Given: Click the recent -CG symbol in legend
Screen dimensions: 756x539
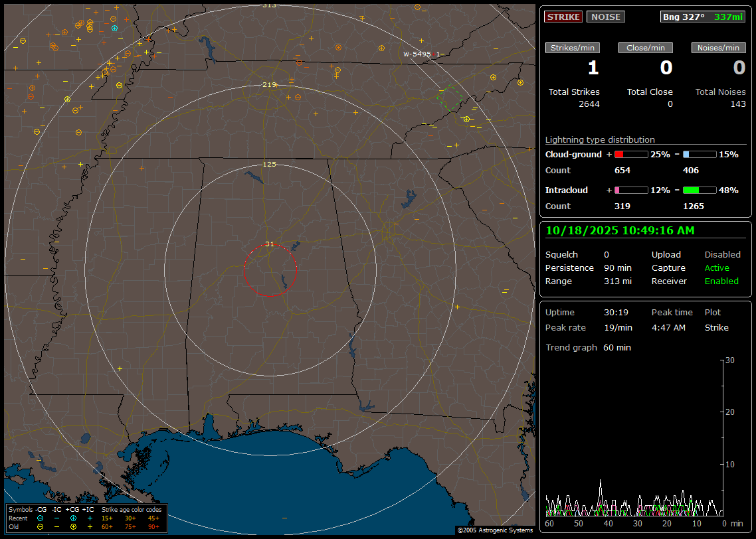Looking at the screenshot, I should click(40, 518).
